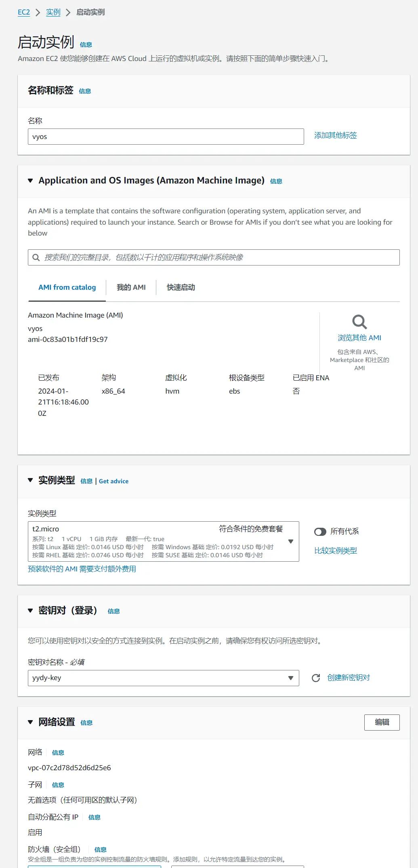Click the magnifier icon to browse other AMIs

[x=359, y=322]
